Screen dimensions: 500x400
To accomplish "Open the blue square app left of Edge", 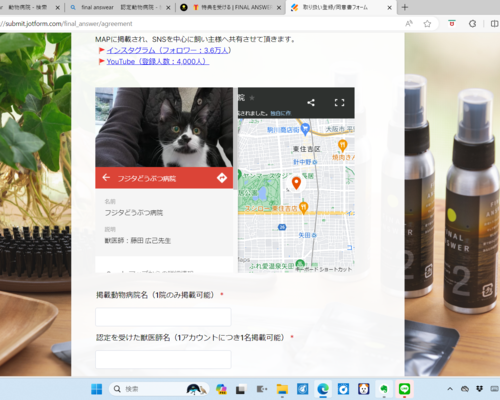I will coord(303,389).
